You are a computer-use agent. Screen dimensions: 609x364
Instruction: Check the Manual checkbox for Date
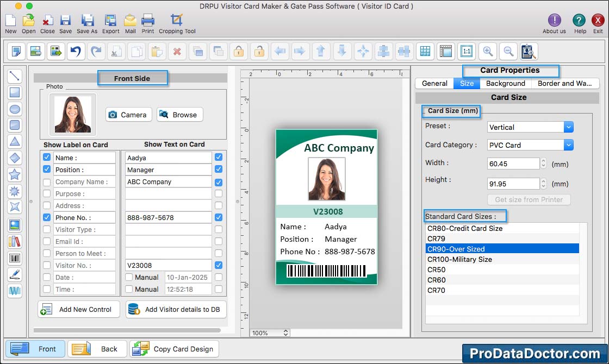click(x=129, y=277)
